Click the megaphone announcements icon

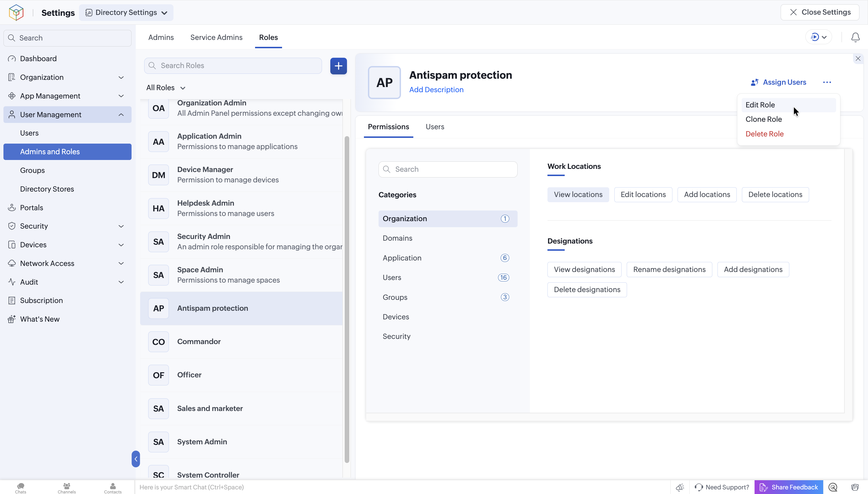click(680, 487)
